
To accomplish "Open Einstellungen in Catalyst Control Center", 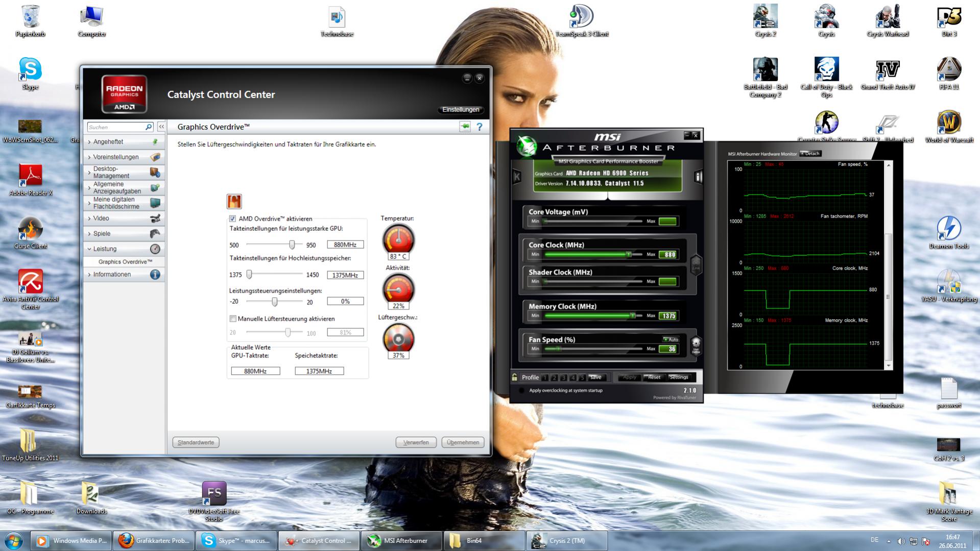I will pos(461,109).
